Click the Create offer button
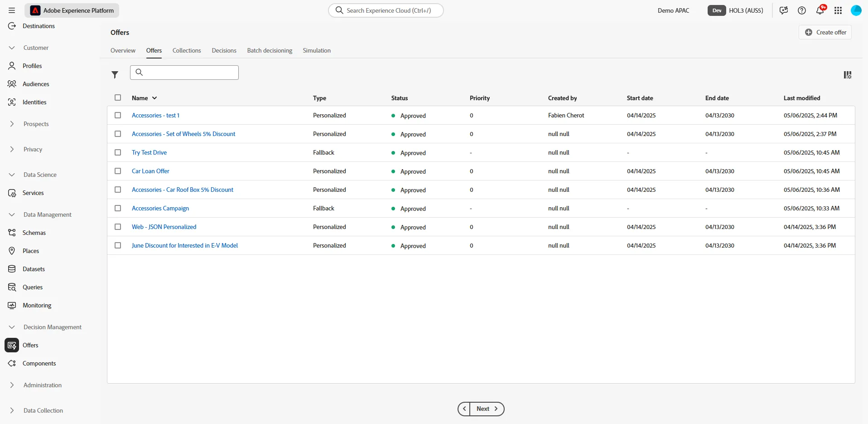The height and width of the screenshot is (424, 868). click(825, 32)
